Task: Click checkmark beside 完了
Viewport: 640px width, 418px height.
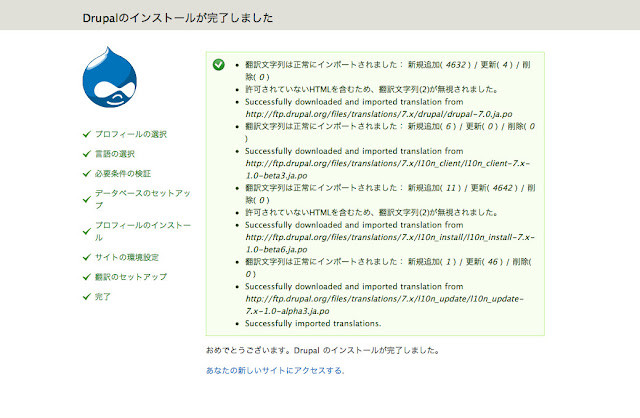Action: [87, 296]
